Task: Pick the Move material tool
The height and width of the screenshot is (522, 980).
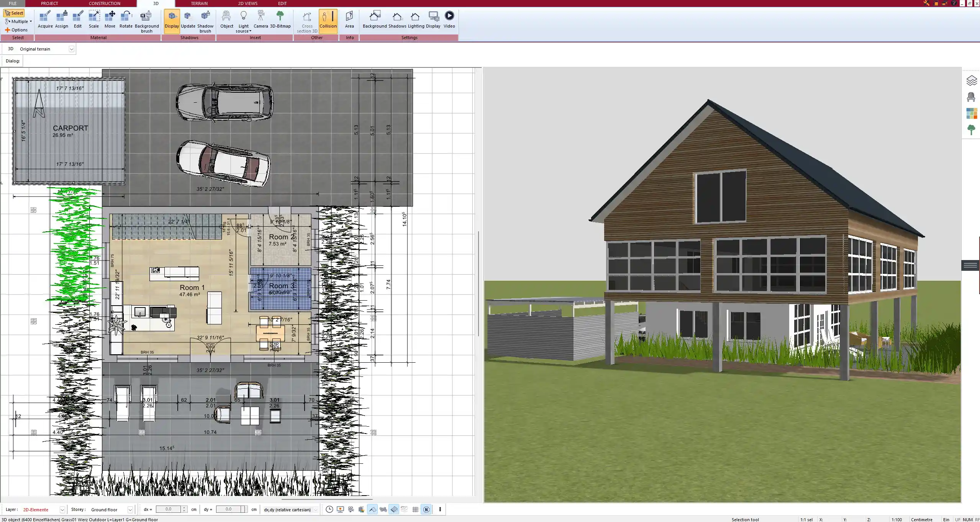Action: [x=110, y=20]
